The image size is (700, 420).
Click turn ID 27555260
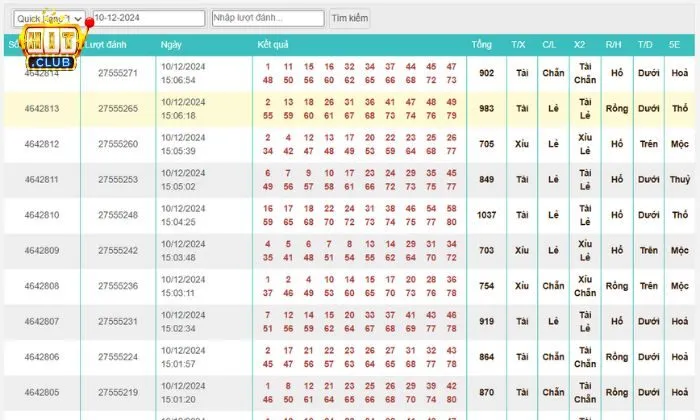click(118, 144)
